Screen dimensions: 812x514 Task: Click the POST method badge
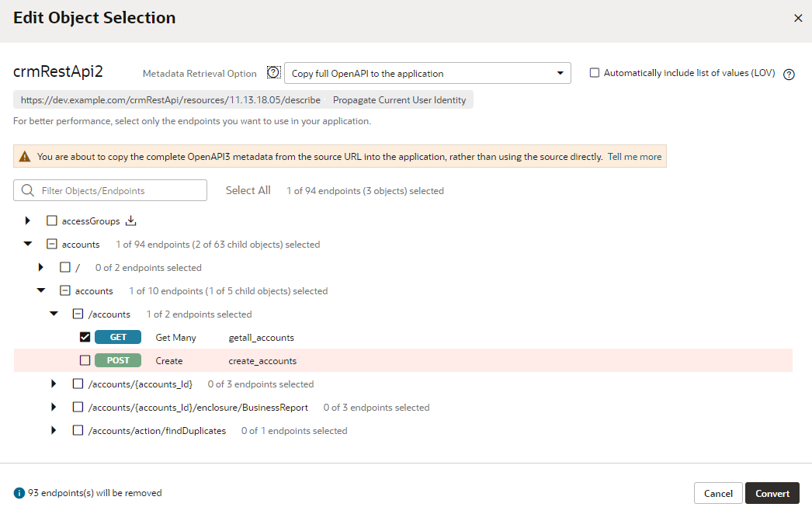(118, 360)
